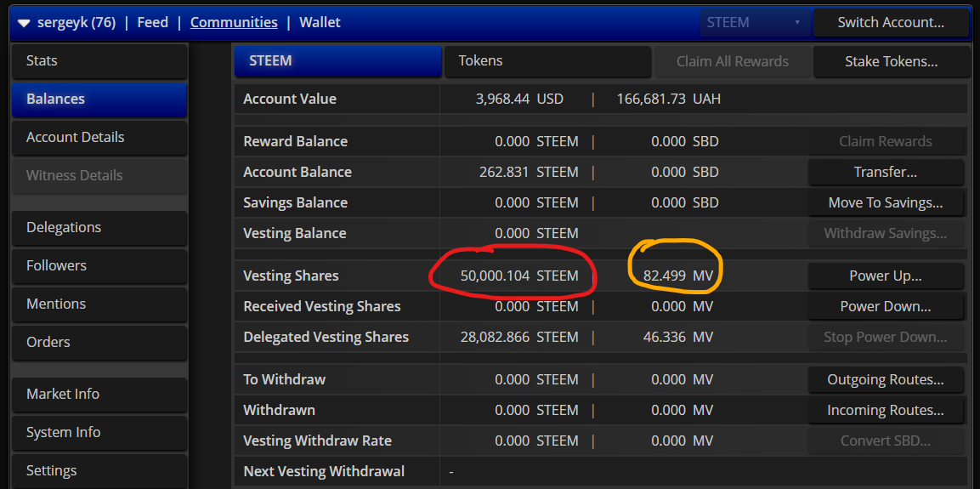Screen dimensions: 980x489
Task: Open Mentions in the sidebar
Action: point(99,304)
